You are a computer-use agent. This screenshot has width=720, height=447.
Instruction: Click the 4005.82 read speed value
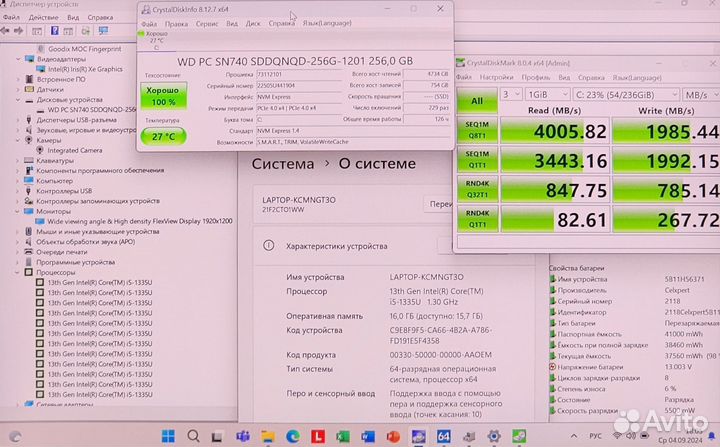click(570, 132)
